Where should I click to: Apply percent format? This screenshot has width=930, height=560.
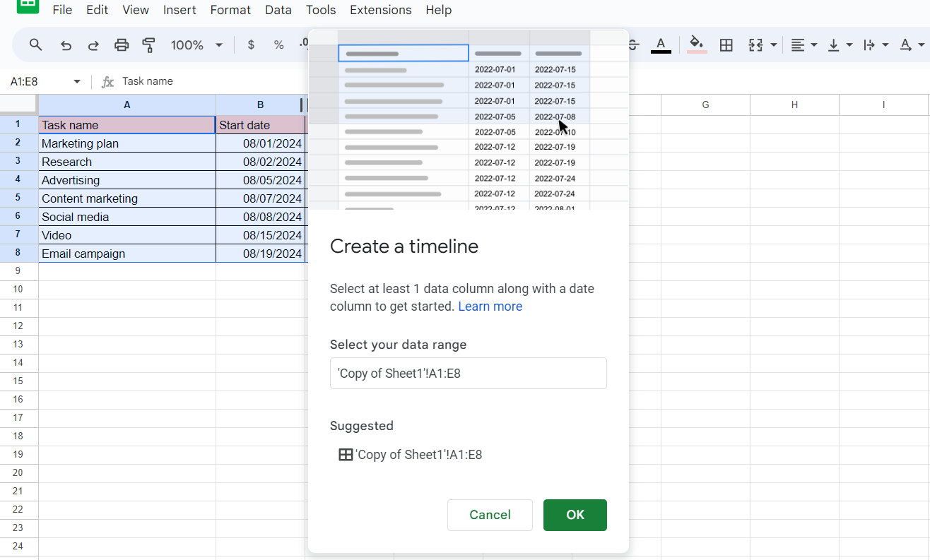pyautogui.click(x=278, y=45)
